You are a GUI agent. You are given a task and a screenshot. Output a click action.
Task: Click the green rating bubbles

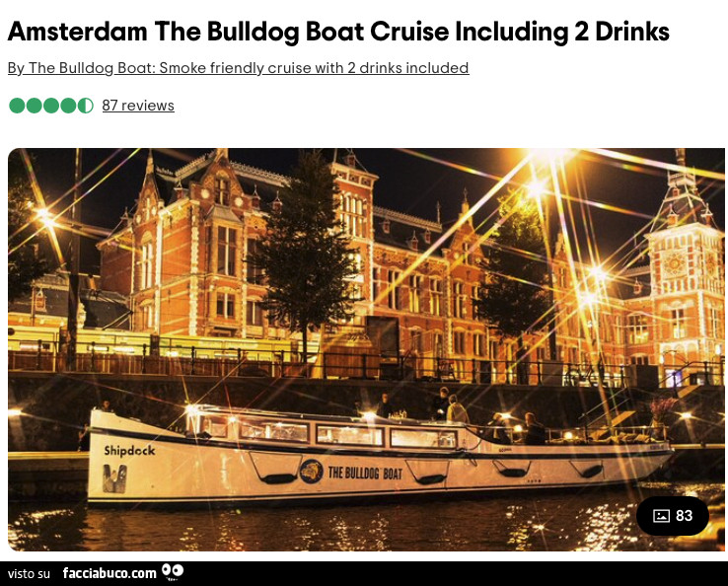point(51,106)
